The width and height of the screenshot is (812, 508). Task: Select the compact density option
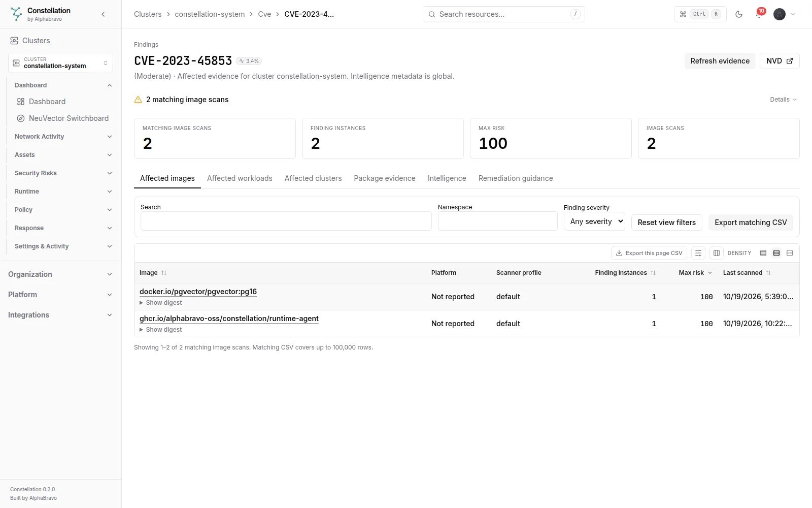point(763,253)
